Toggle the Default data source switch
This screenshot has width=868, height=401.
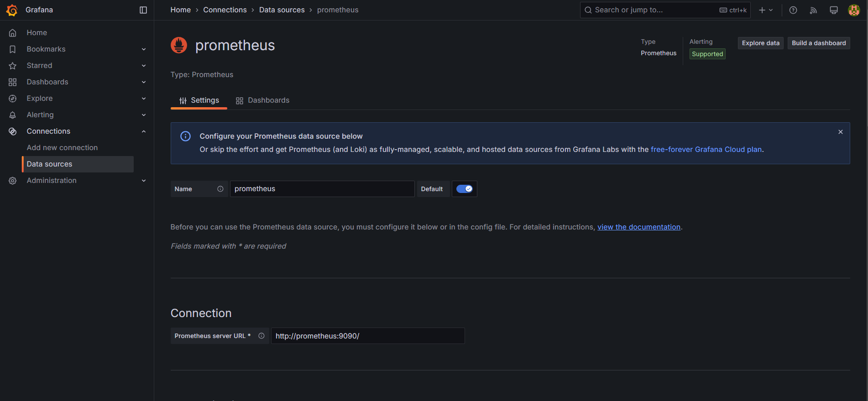point(465,189)
